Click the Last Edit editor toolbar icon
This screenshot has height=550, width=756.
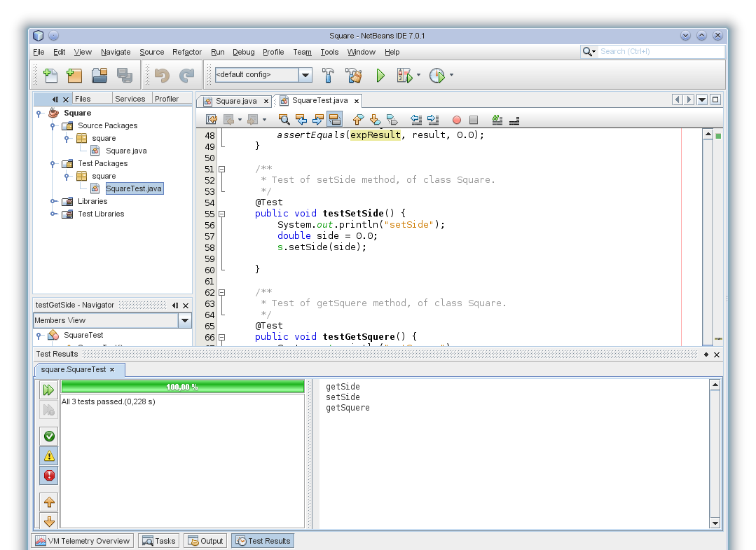pyautogui.click(x=211, y=120)
